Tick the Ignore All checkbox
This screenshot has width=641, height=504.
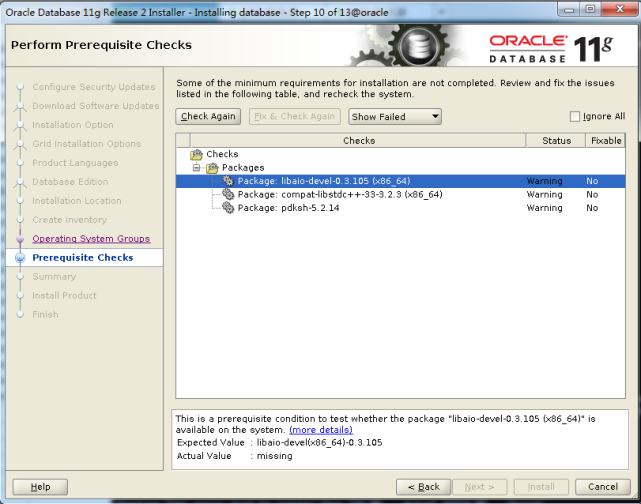(575, 116)
